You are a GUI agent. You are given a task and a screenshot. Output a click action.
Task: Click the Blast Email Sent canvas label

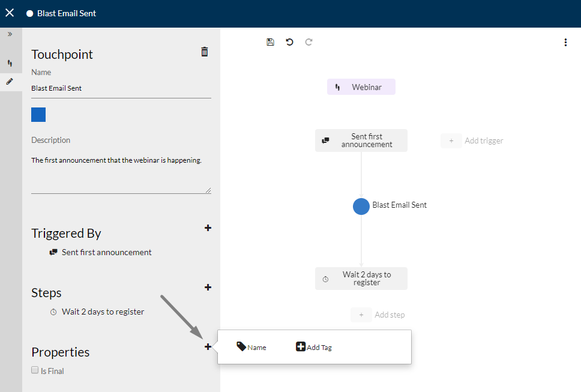point(400,205)
